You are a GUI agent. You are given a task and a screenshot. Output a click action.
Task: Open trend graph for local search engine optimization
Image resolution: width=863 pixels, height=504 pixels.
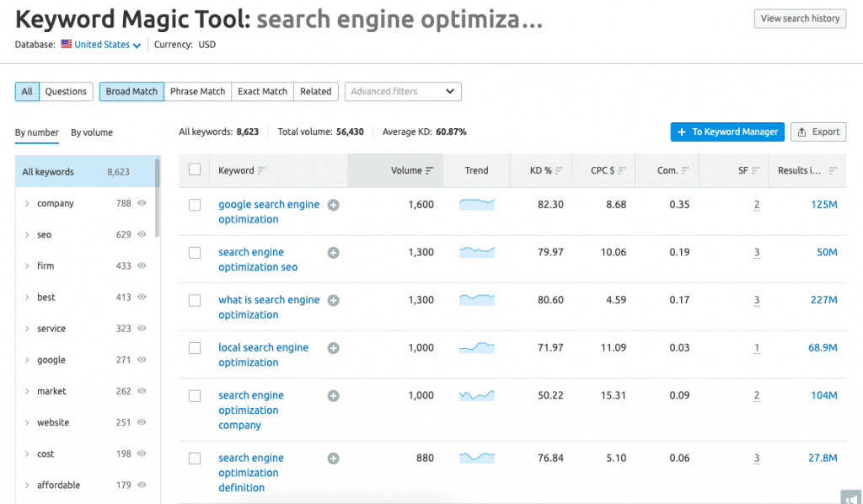[x=477, y=348]
